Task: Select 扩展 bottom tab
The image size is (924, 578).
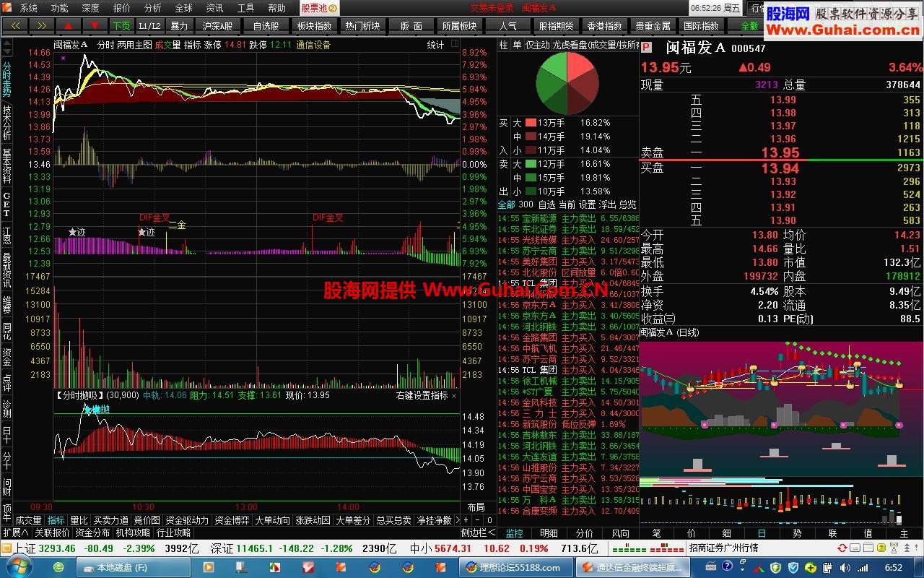Action: coord(15,532)
